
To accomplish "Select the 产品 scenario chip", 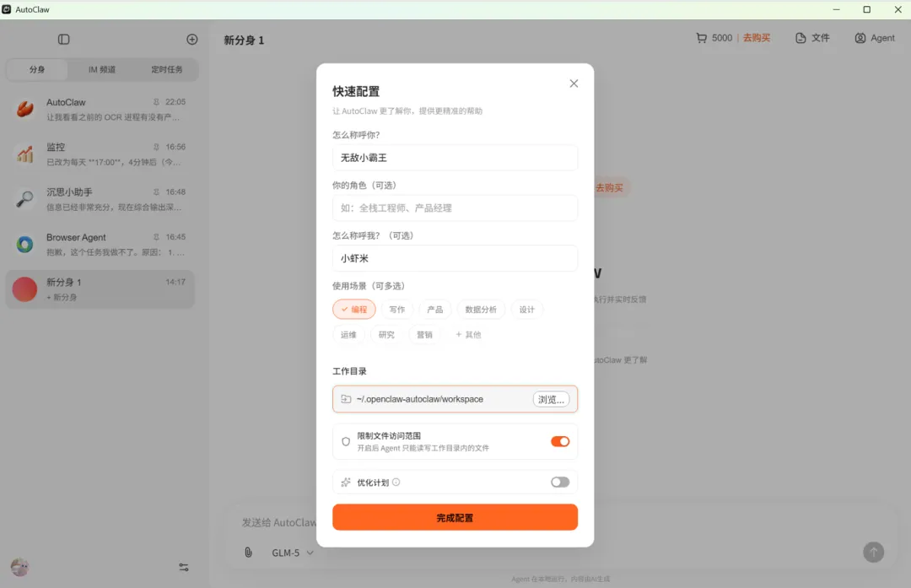I will 435,310.
